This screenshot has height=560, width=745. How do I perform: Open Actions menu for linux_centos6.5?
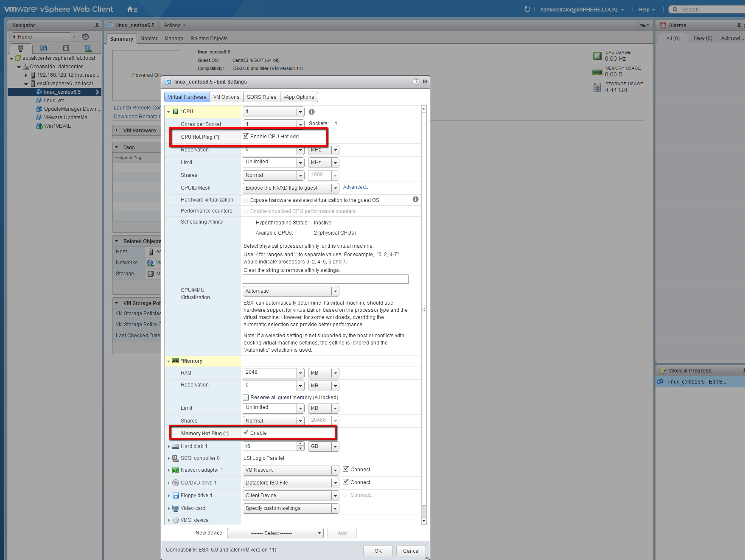tap(175, 25)
